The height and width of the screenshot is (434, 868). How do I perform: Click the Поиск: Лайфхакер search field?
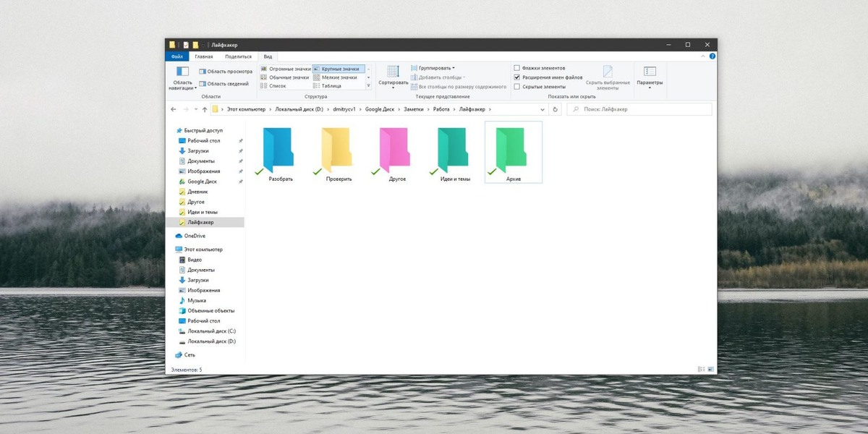tap(639, 109)
